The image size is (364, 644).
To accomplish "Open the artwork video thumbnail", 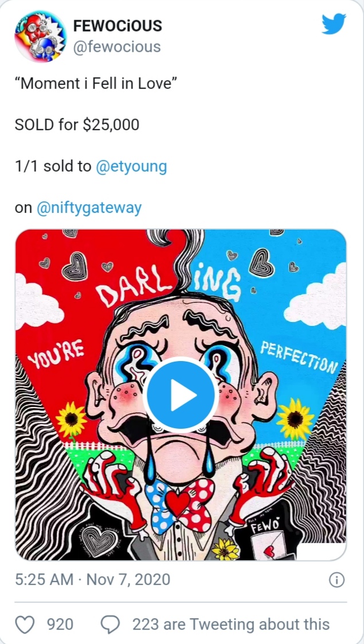I will [x=181, y=395].
